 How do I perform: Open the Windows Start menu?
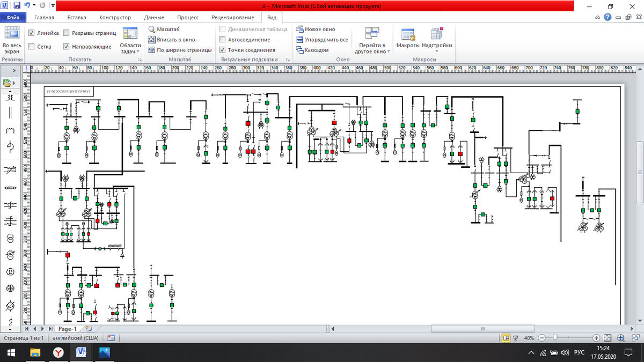pyautogui.click(x=10, y=352)
